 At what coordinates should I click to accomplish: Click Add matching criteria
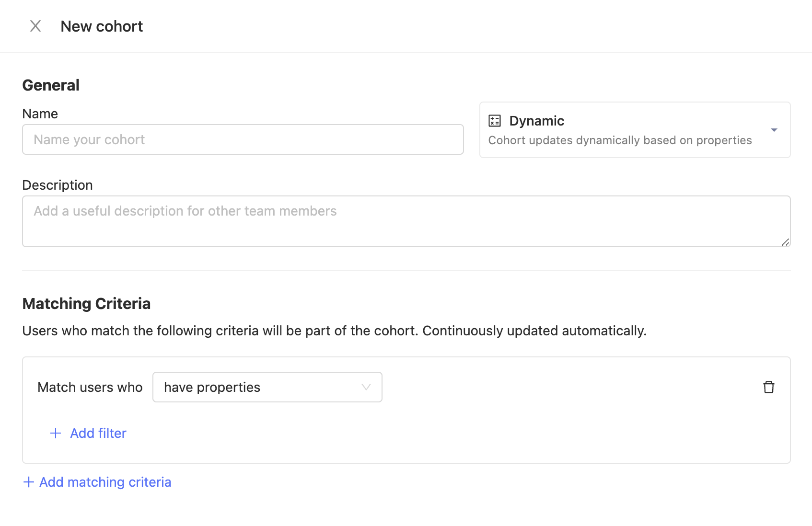104,482
